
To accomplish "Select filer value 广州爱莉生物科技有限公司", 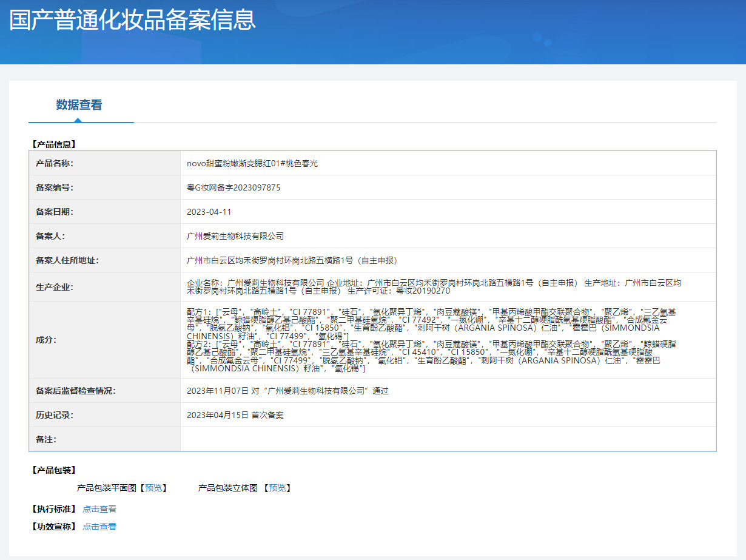I will (x=235, y=236).
